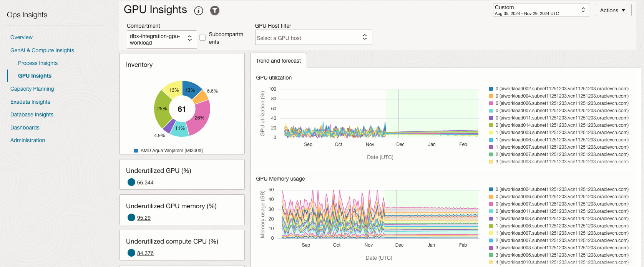Open the 95.29 GPU memory link

coord(144,218)
